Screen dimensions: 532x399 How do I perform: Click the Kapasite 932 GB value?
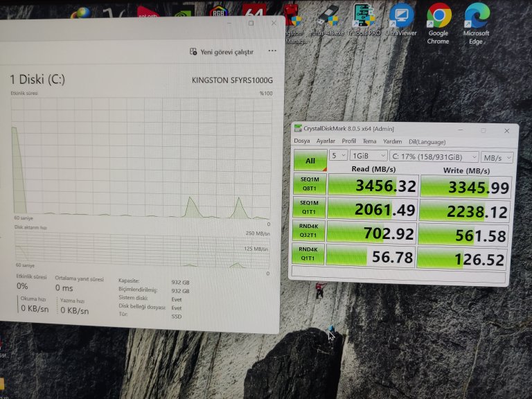click(181, 283)
